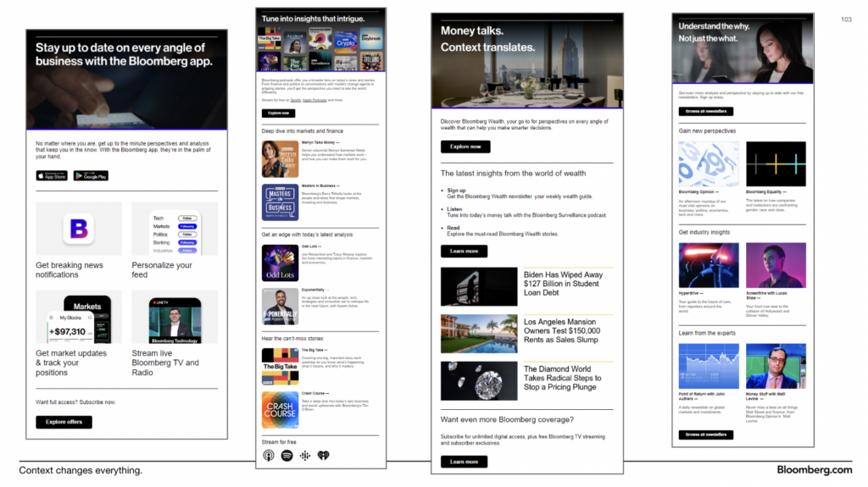Toggle the Markets Following pill
This screenshot has width=868, height=487.
[187, 226]
